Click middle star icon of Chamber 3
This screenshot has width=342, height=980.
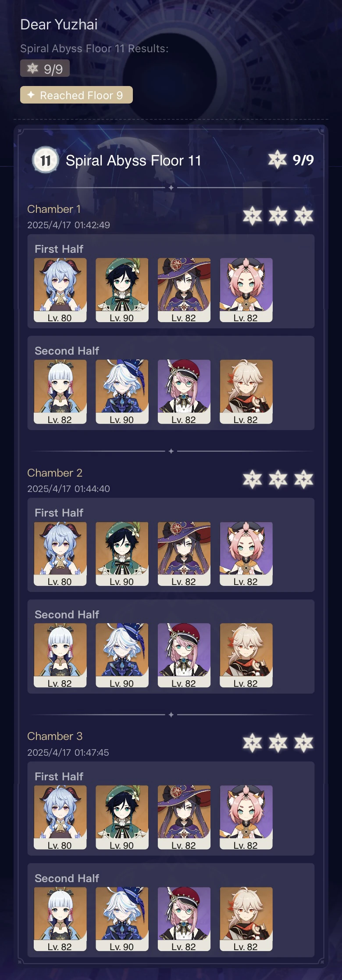coord(278,743)
